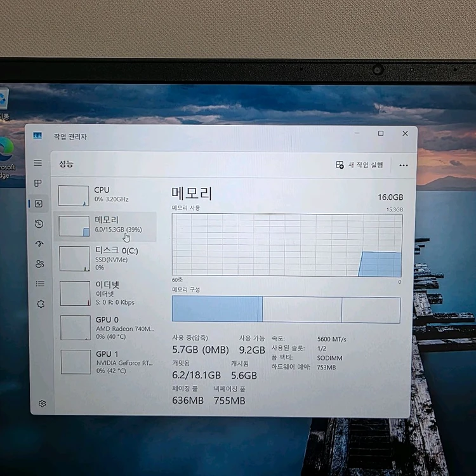Click the 5.7GB (0MB) in-use value

pyautogui.click(x=201, y=350)
